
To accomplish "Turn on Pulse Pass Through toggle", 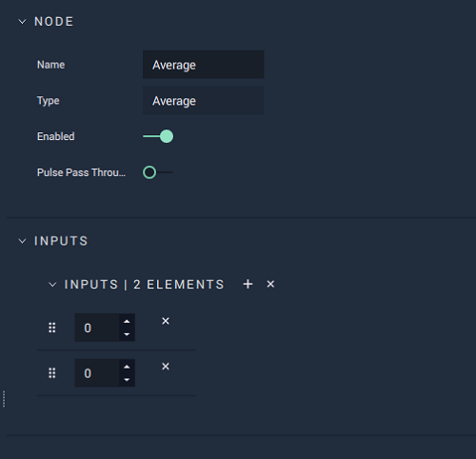I will tap(158, 172).
